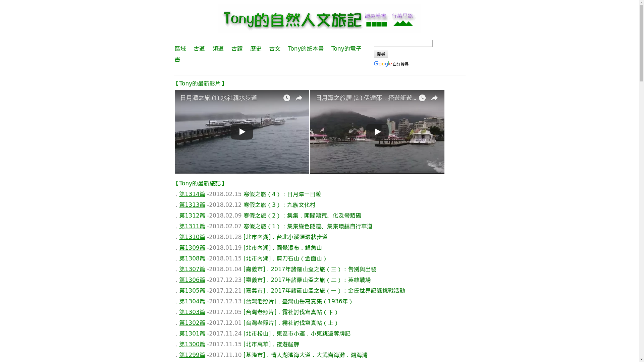Play the 水社親水步道 video
The height and width of the screenshot is (362, 644).
pos(241,132)
